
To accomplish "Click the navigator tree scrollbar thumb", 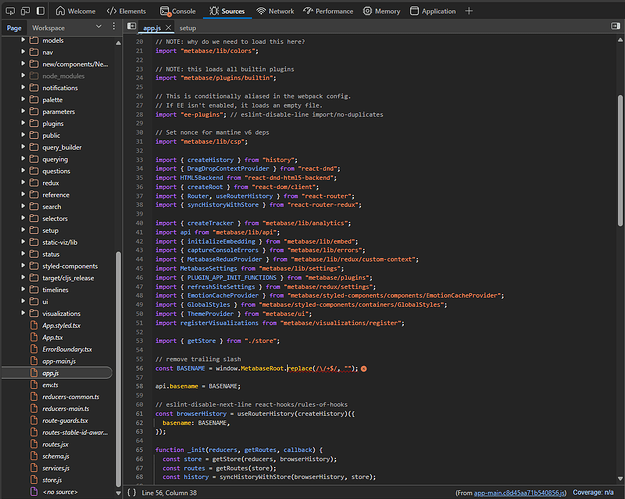I will 118,369.
